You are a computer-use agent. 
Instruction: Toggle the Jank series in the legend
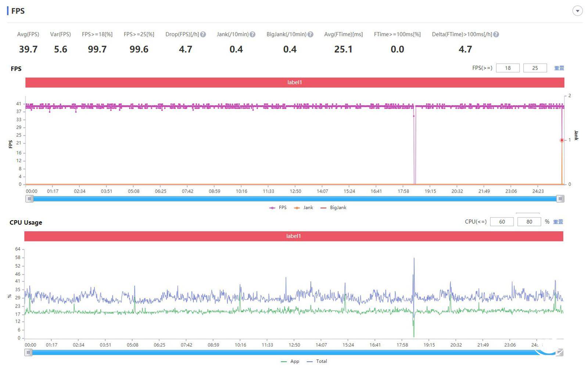click(304, 208)
